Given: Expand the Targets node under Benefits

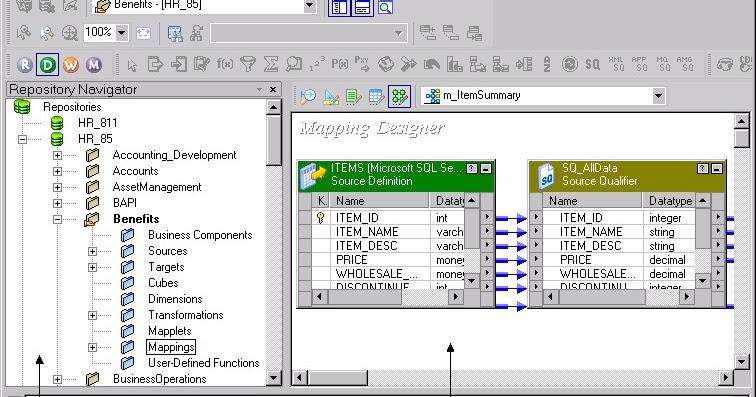Looking at the screenshot, I should [93, 267].
